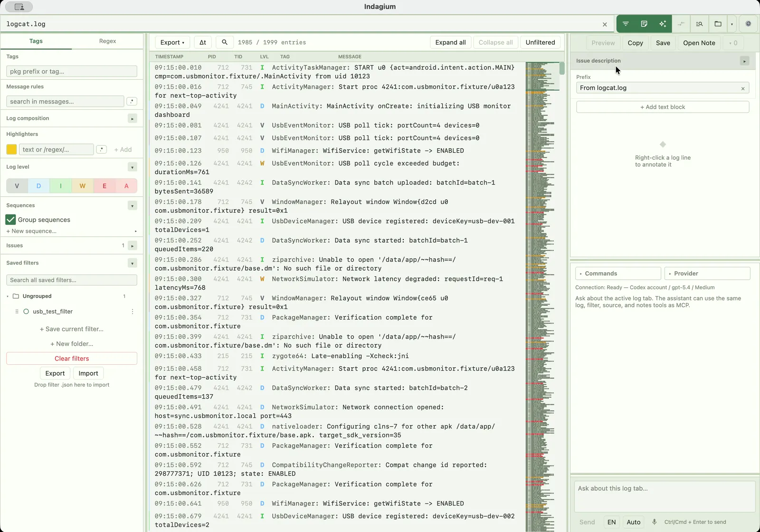
Task: Expand the Log composition section
Action: point(133,118)
